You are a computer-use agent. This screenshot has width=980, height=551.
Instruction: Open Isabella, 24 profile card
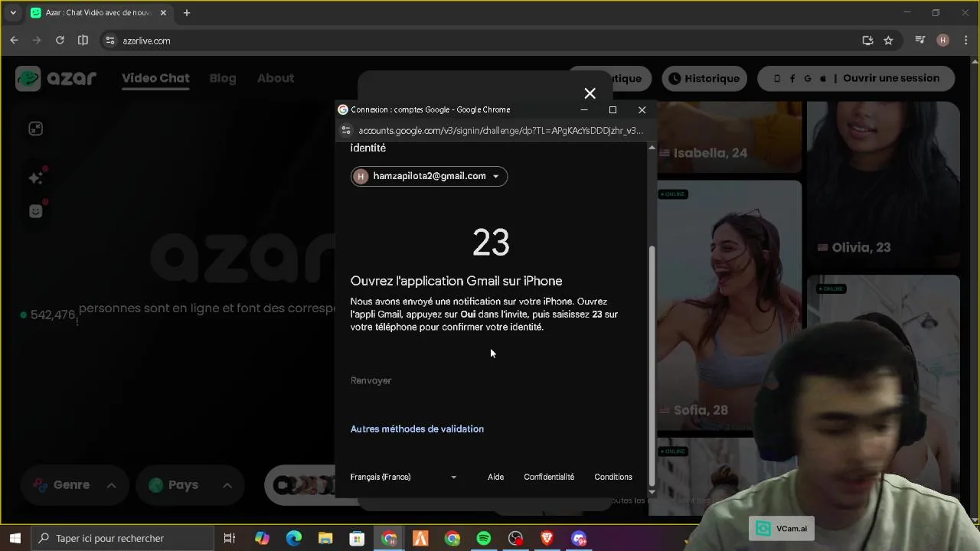[x=729, y=136]
